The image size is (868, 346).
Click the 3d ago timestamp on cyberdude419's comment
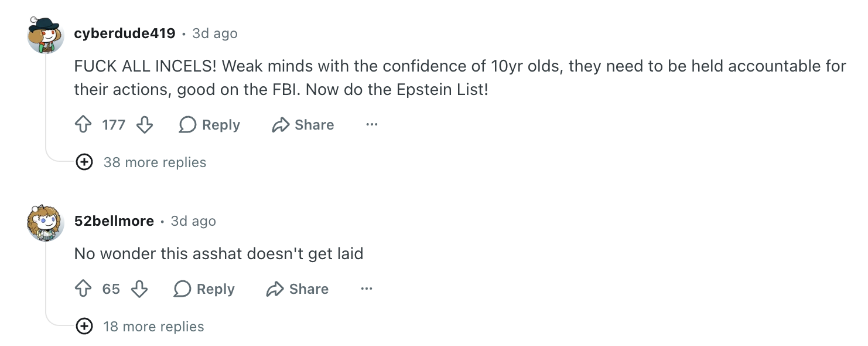tap(215, 33)
